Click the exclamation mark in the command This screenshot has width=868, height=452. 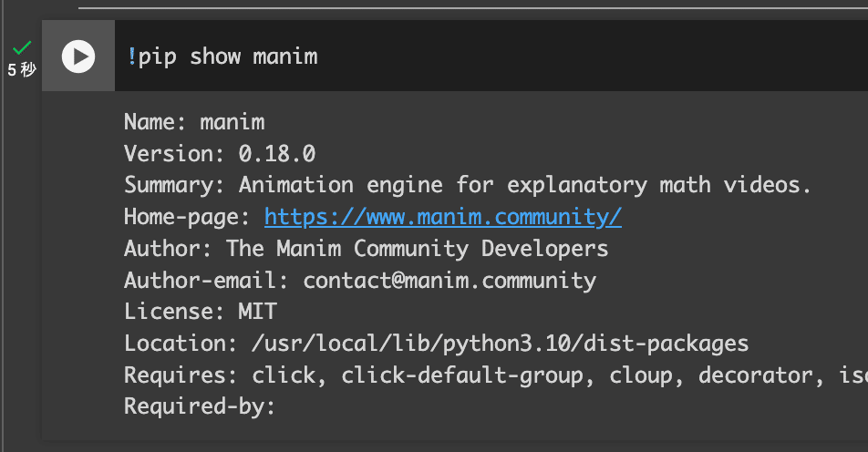(131, 56)
